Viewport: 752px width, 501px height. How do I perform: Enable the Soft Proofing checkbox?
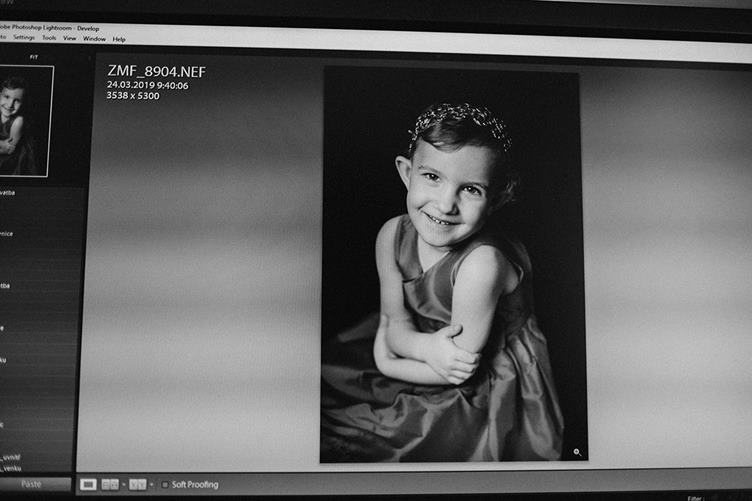[x=164, y=485]
